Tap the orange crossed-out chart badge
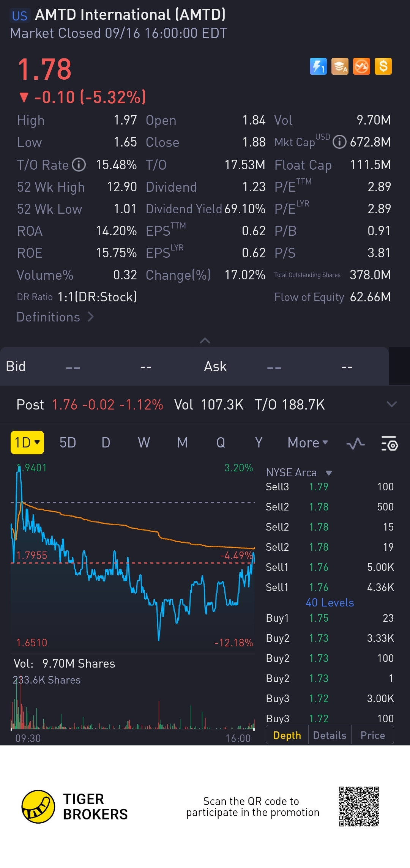This screenshot has height=868, width=410. pyautogui.click(x=361, y=66)
